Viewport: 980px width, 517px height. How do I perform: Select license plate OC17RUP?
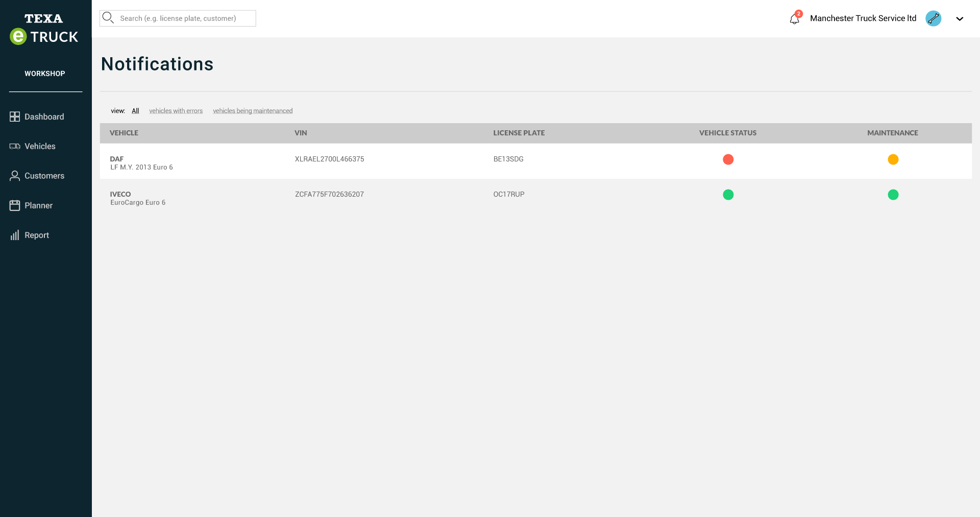click(x=509, y=194)
